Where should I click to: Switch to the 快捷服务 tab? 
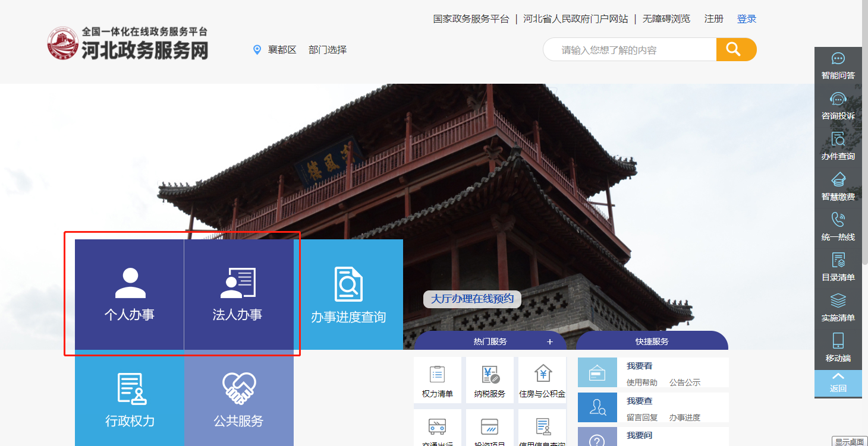tap(652, 341)
